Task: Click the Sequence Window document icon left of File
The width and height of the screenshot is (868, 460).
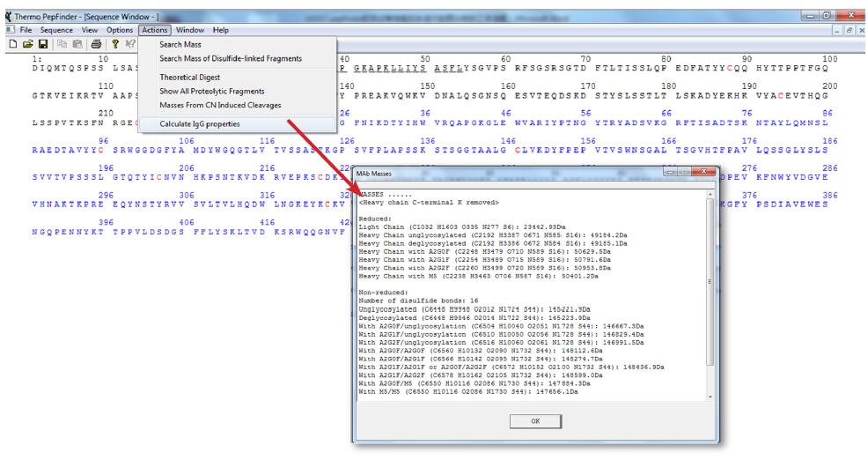Action: (10, 29)
